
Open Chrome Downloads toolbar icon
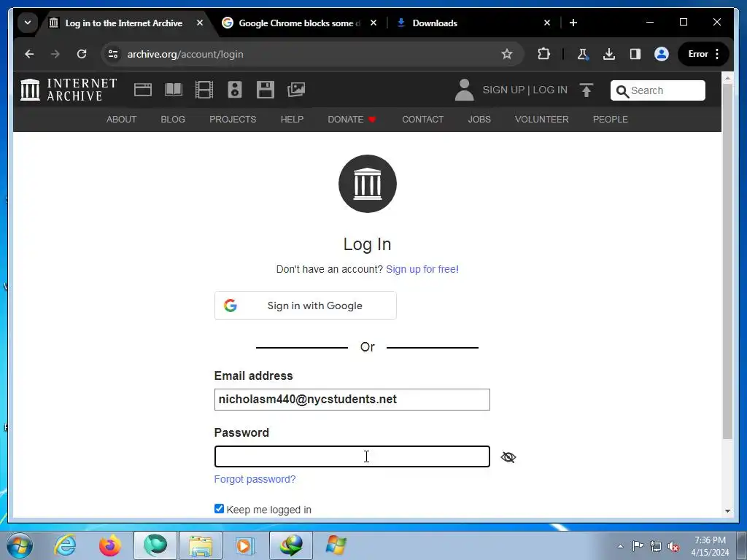[609, 54]
